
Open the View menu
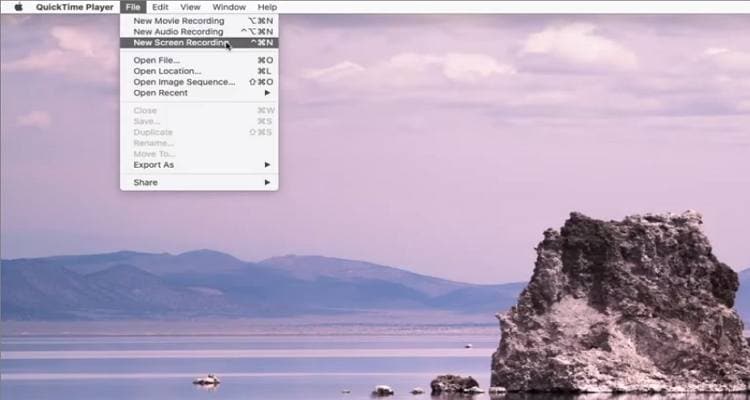190,7
